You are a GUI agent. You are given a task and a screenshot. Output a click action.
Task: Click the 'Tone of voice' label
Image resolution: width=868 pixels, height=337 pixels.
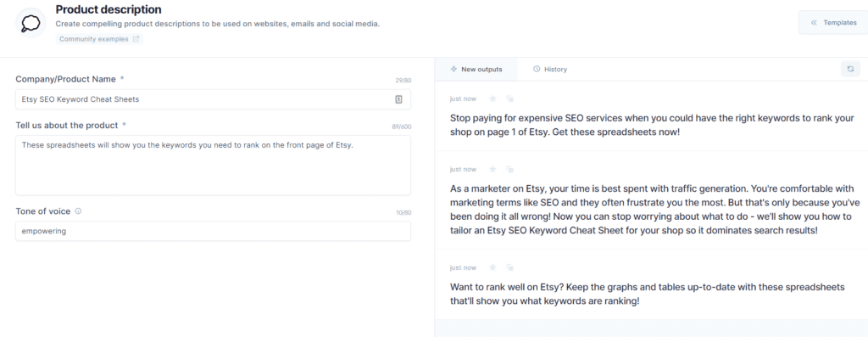[43, 211]
